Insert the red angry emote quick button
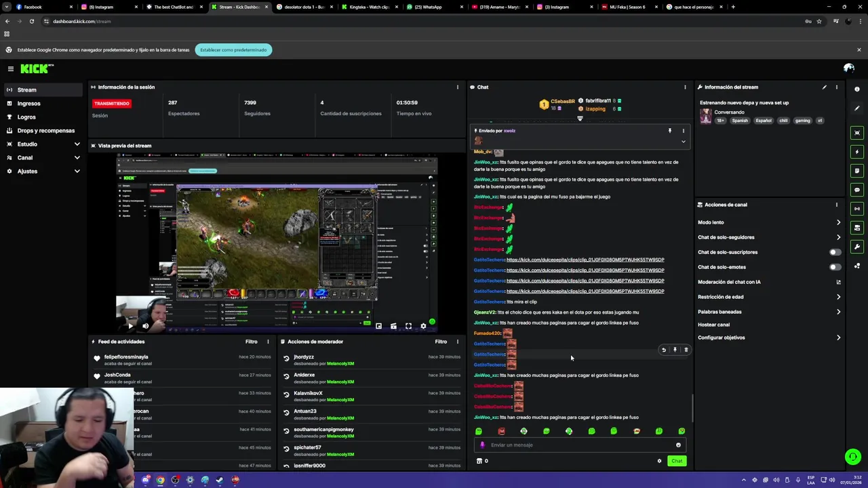Screen dimensions: 868x488 pyautogui.click(x=501, y=431)
